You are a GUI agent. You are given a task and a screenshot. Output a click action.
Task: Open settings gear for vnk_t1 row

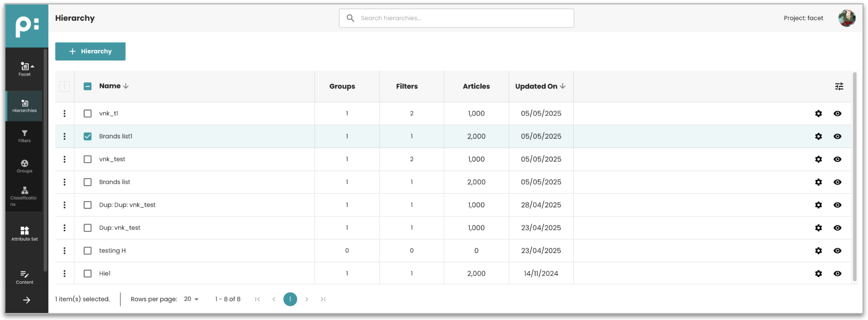818,113
